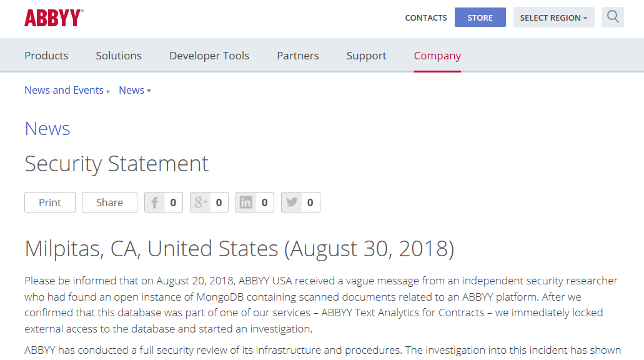Open the Support menu item

click(x=367, y=56)
